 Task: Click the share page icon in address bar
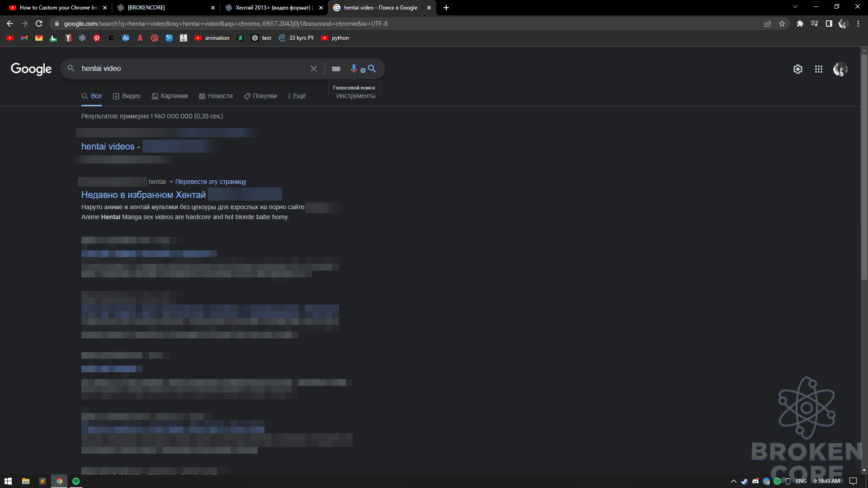[768, 23]
